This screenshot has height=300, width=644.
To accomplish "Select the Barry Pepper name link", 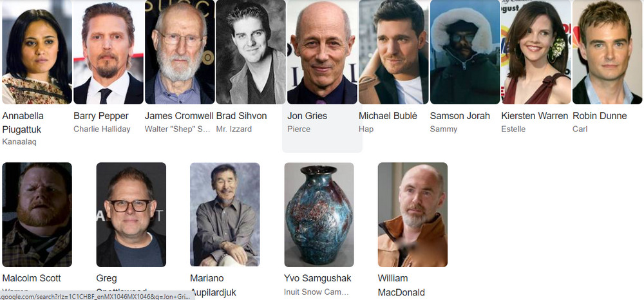I will tap(101, 116).
